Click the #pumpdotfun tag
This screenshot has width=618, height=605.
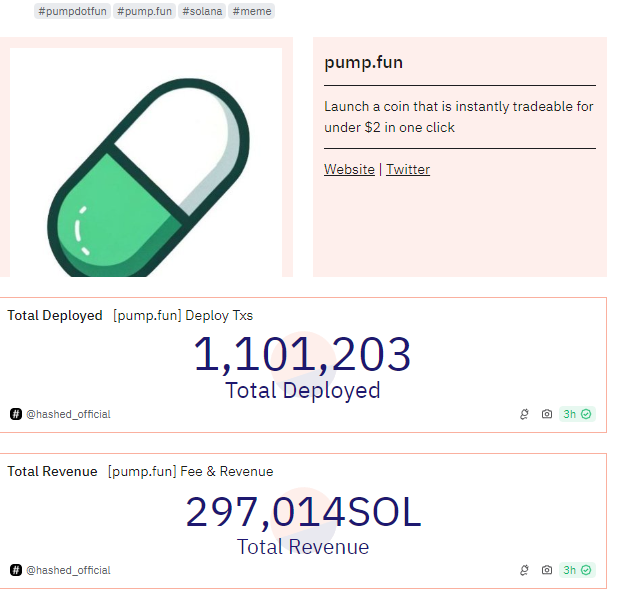(x=72, y=11)
